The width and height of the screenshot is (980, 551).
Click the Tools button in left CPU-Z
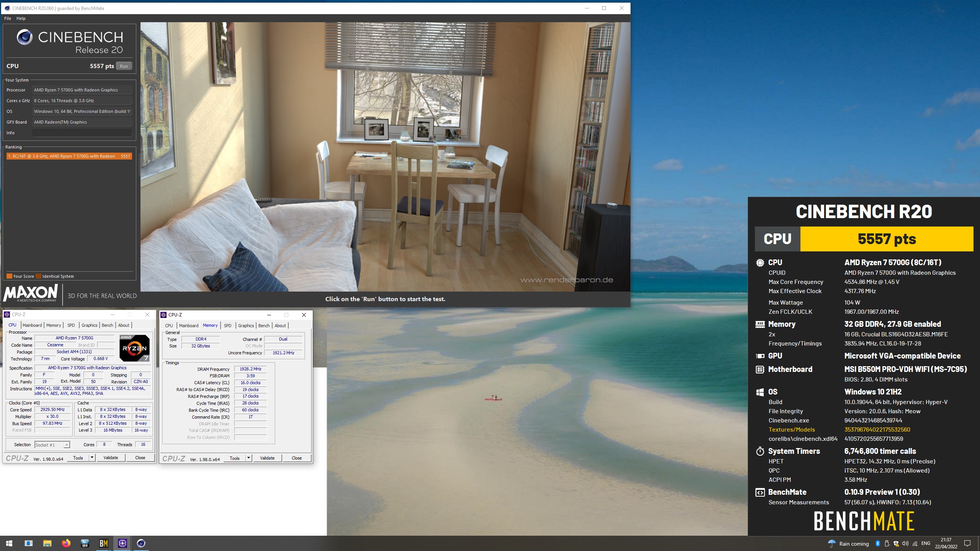78,458
